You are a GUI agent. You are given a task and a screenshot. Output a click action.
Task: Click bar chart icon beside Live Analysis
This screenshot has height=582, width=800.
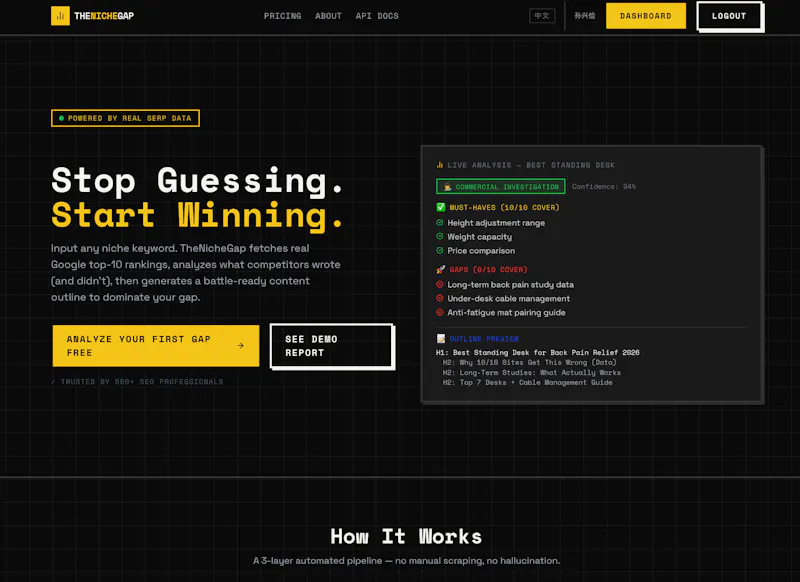440,165
